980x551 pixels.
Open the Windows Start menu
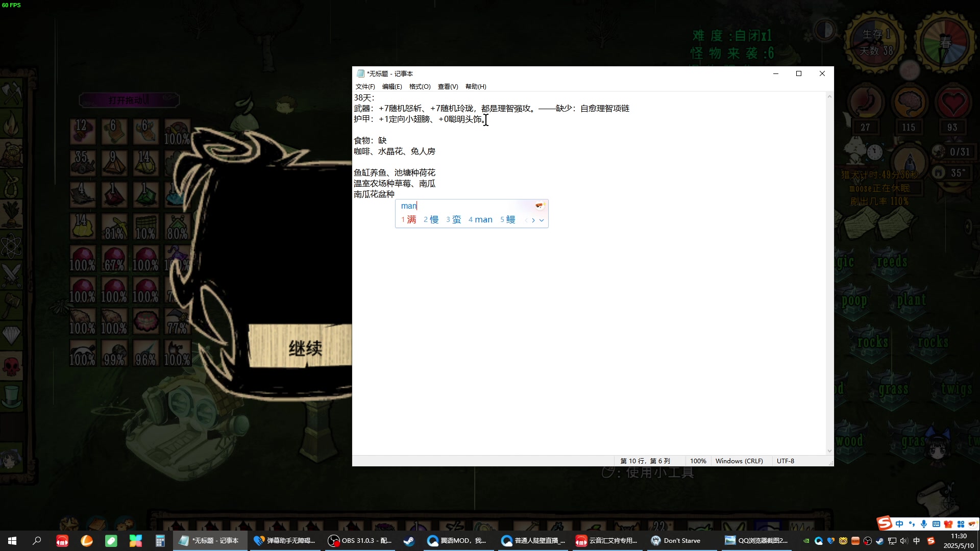click(12, 541)
